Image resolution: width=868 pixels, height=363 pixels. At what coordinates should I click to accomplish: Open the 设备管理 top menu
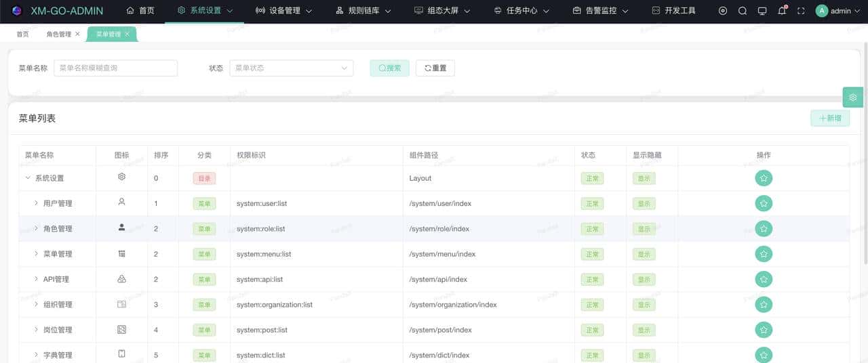tap(283, 11)
